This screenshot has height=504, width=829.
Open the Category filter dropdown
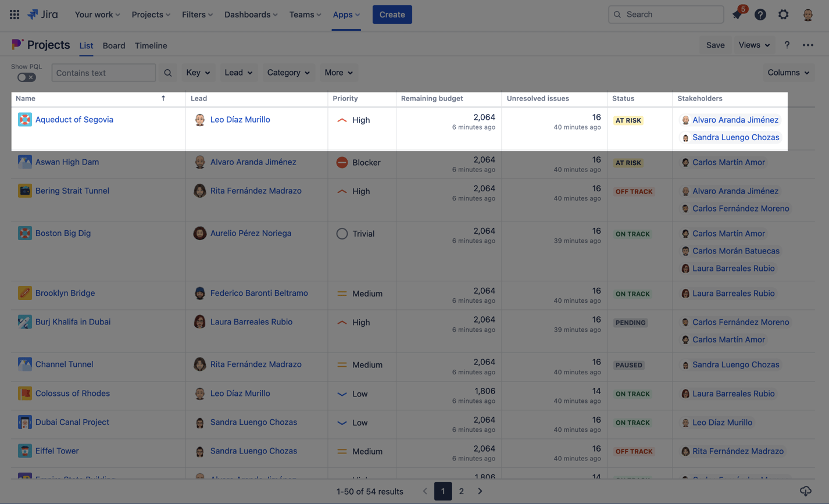coord(288,73)
